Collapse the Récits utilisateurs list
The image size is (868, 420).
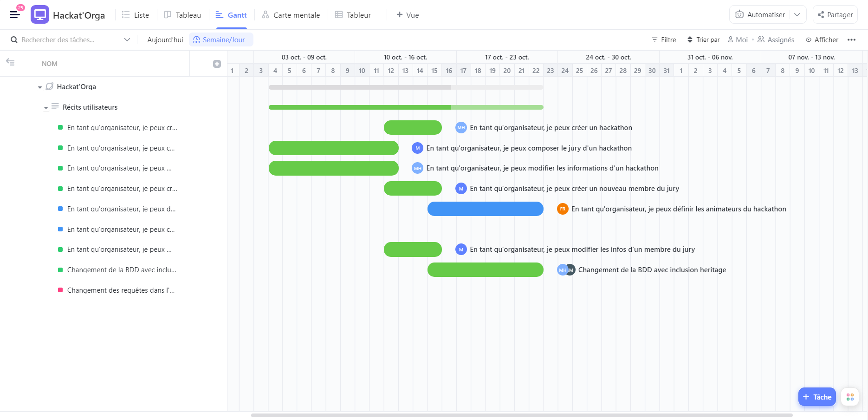(46, 108)
